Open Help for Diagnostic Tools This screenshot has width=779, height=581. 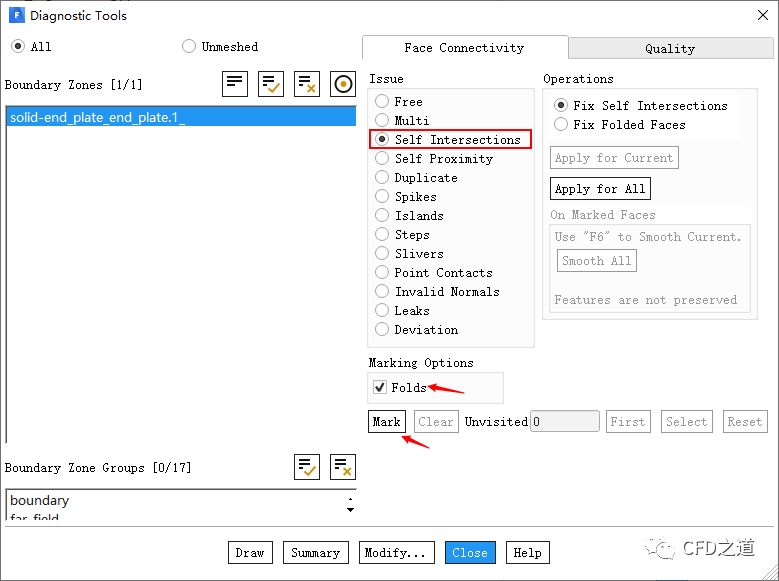click(x=528, y=553)
